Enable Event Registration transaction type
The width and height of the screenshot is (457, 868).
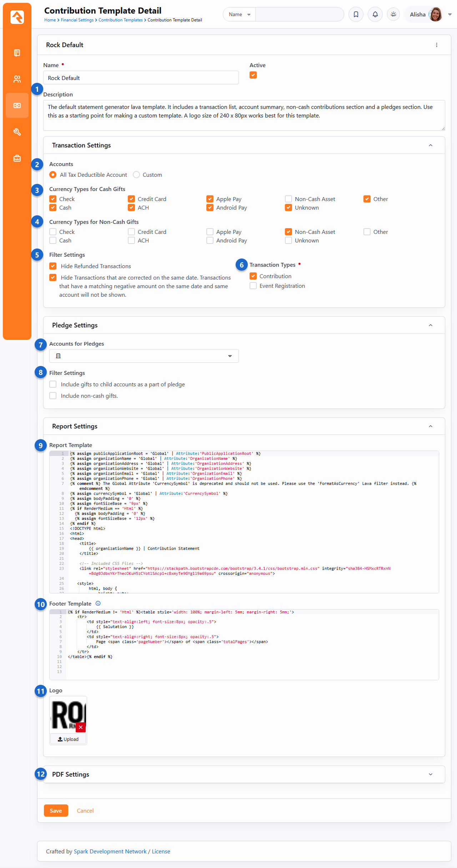(253, 286)
